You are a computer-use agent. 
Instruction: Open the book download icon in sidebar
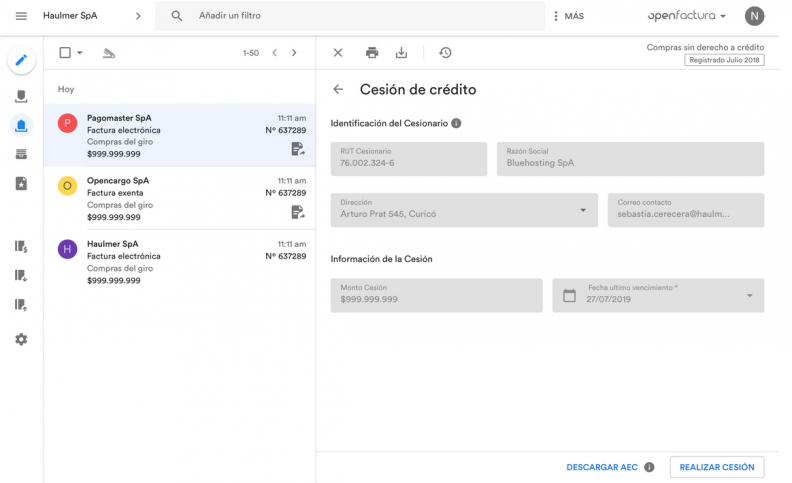pos(21,275)
